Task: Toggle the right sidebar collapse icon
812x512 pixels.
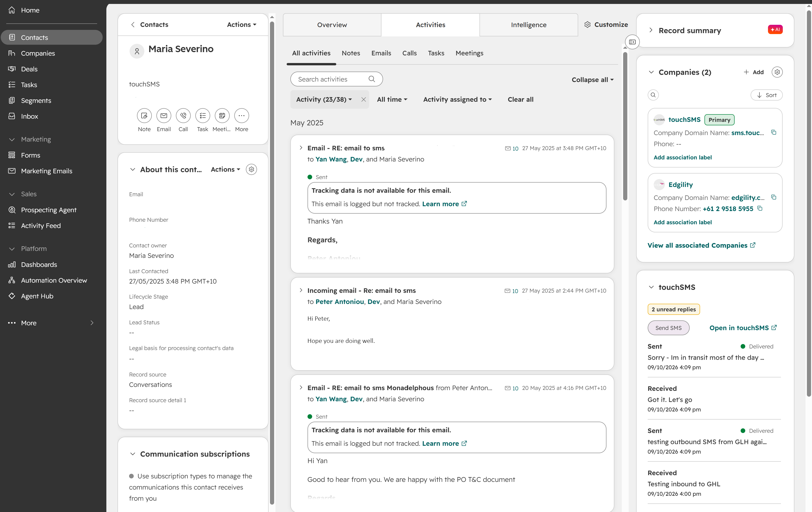Action: coord(632,42)
